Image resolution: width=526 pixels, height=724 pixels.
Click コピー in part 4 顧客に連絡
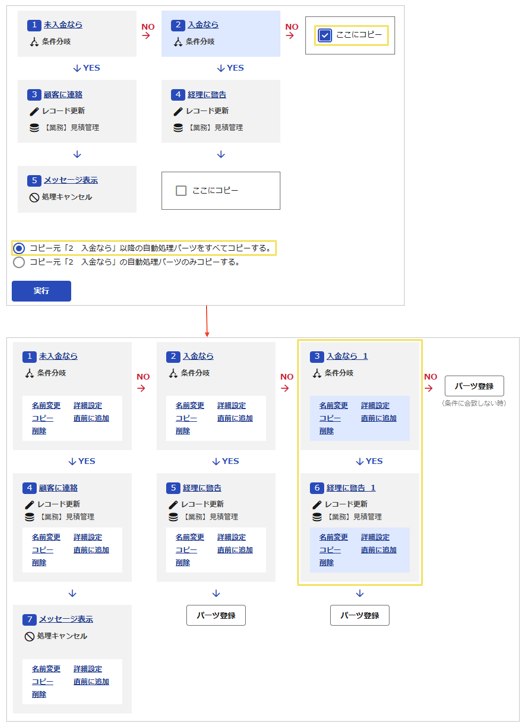click(x=42, y=550)
